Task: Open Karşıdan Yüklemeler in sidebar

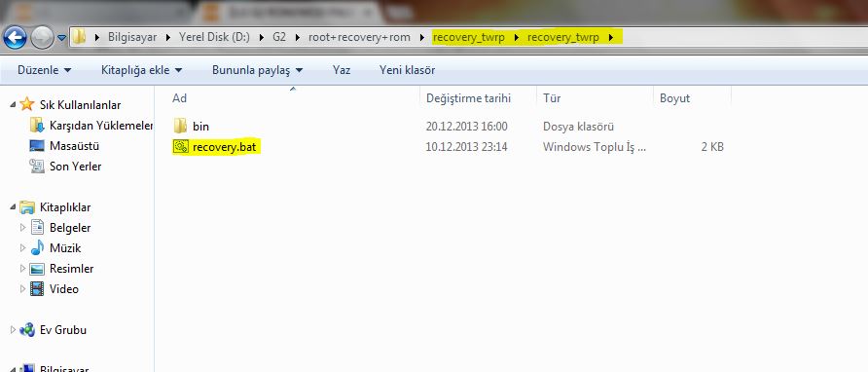Action: (x=101, y=126)
